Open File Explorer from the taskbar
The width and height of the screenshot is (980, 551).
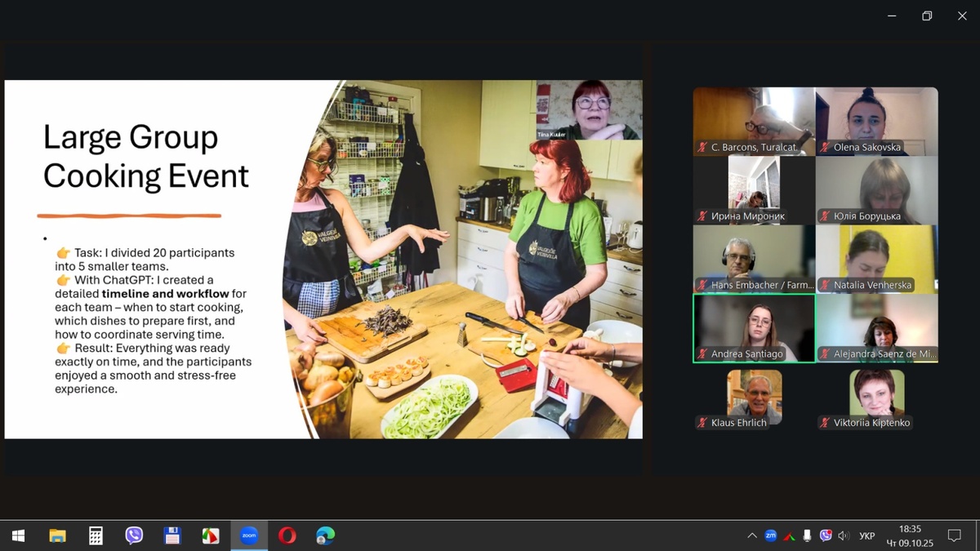point(57,535)
